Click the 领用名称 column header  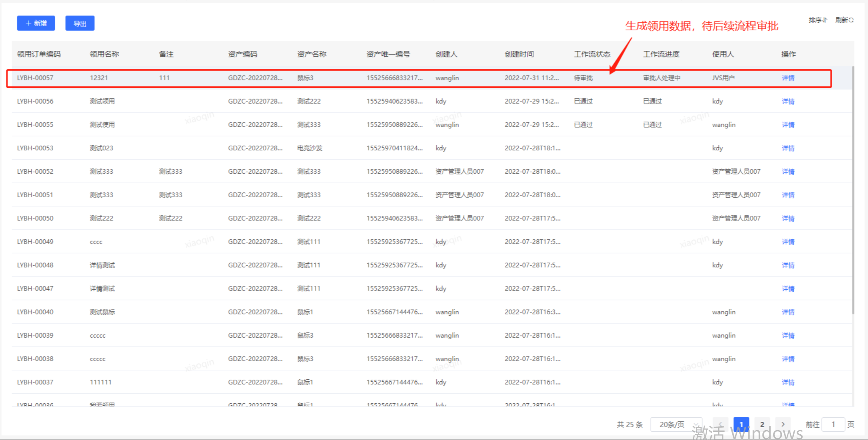pos(104,54)
